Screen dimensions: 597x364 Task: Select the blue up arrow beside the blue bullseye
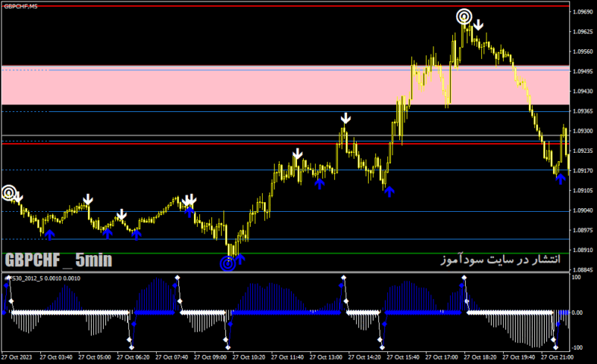240,260
